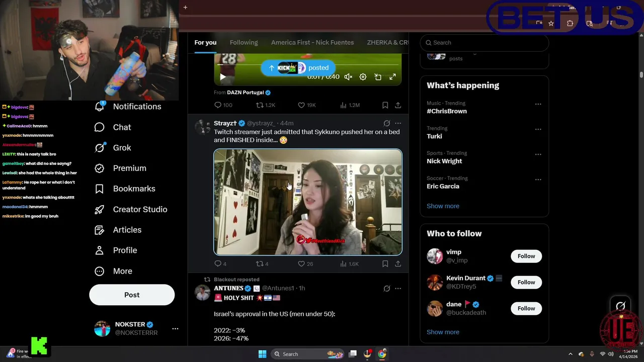Play the DAZN Portugal video
The image size is (644, 362).
pyautogui.click(x=223, y=77)
